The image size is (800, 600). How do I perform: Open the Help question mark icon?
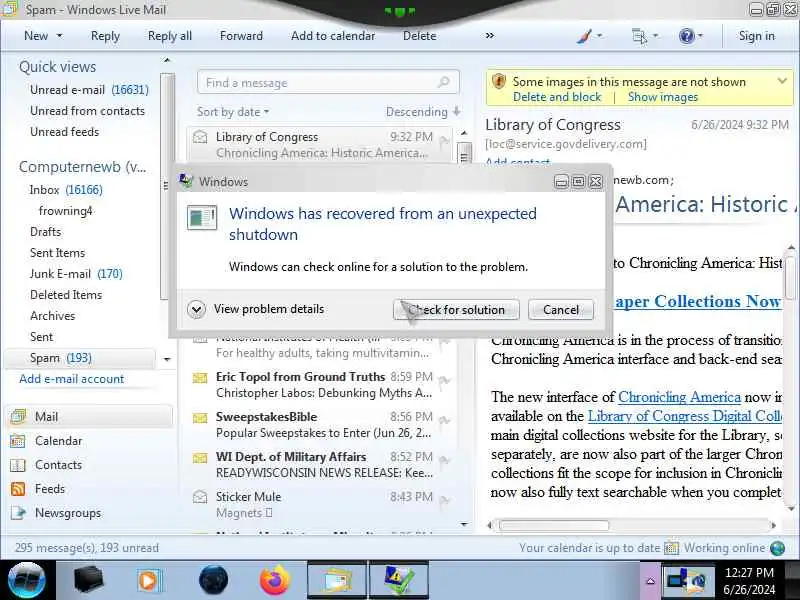click(687, 36)
